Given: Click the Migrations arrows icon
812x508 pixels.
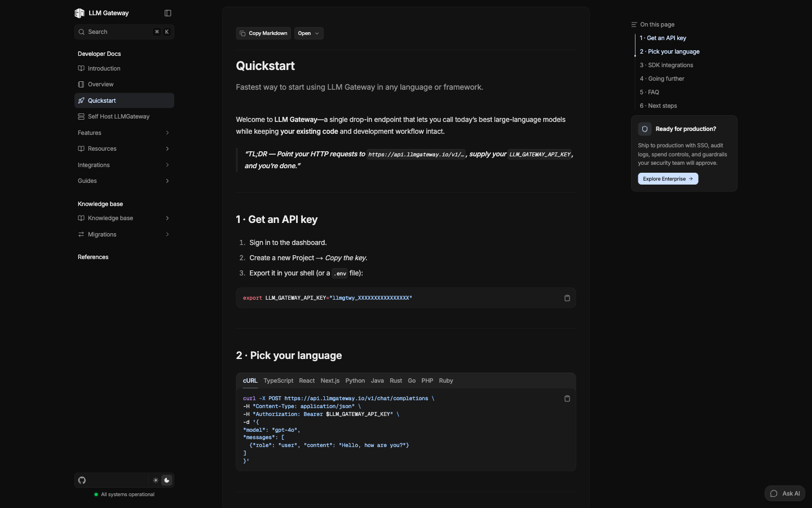Looking at the screenshot, I should point(81,234).
